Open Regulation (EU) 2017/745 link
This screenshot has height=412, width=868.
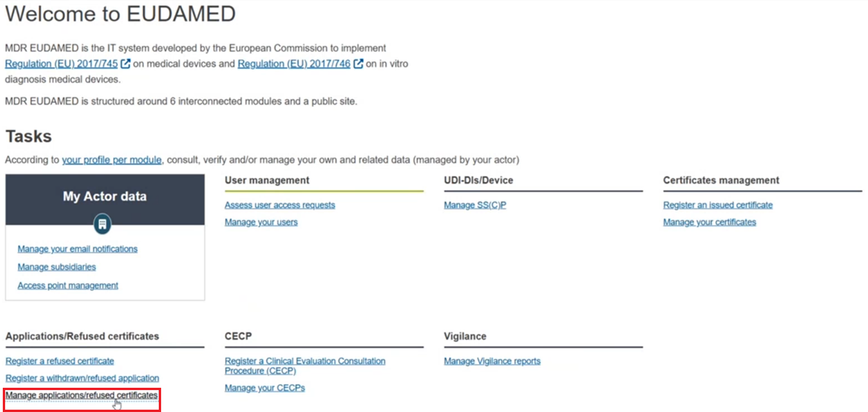[61, 64]
